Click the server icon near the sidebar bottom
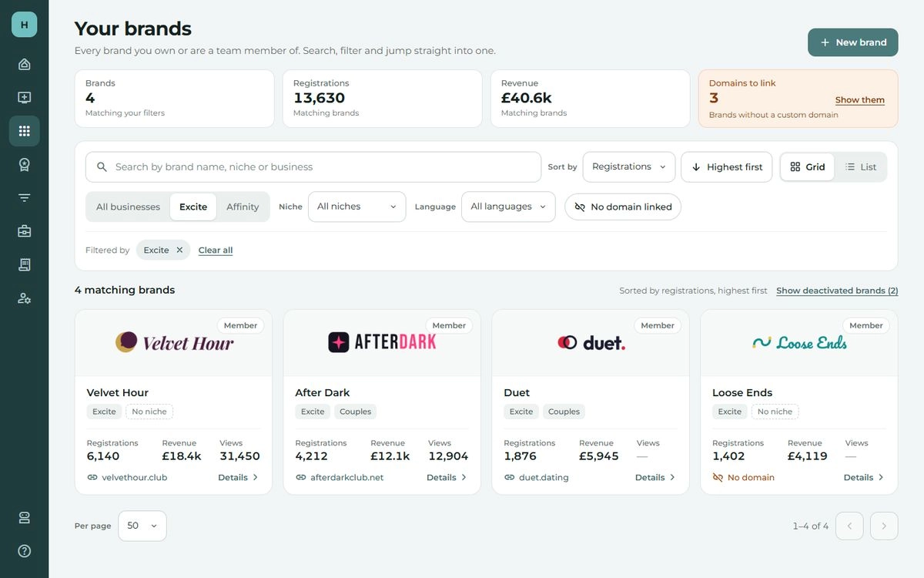 click(24, 518)
